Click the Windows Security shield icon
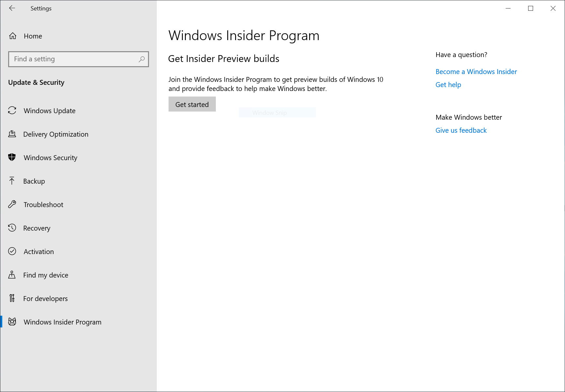The height and width of the screenshot is (392, 565). [12, 158]
